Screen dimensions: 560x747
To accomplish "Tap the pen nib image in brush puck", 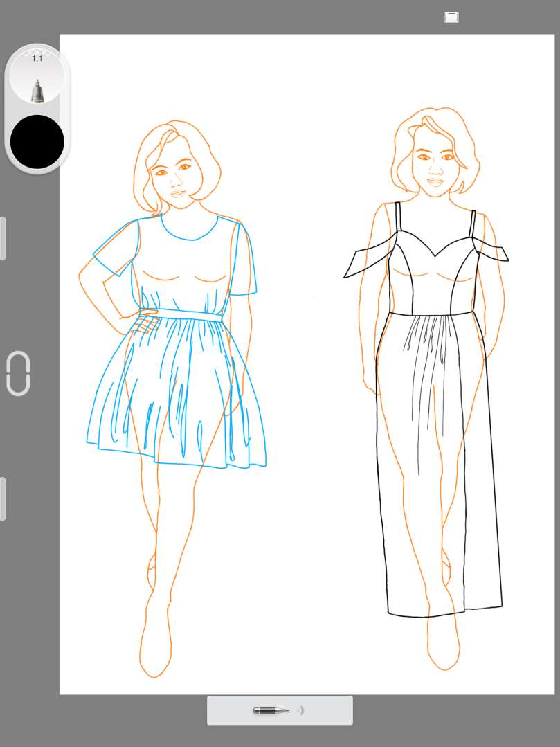I will click(x=37, y=91).
